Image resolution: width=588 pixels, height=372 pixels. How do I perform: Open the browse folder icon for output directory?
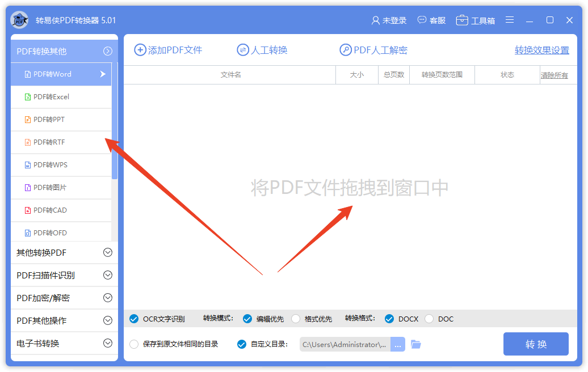[415, 344]
